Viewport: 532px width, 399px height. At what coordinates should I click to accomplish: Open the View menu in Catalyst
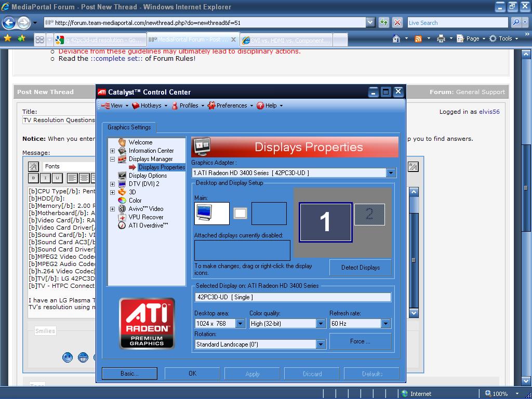tap(115, 105)
